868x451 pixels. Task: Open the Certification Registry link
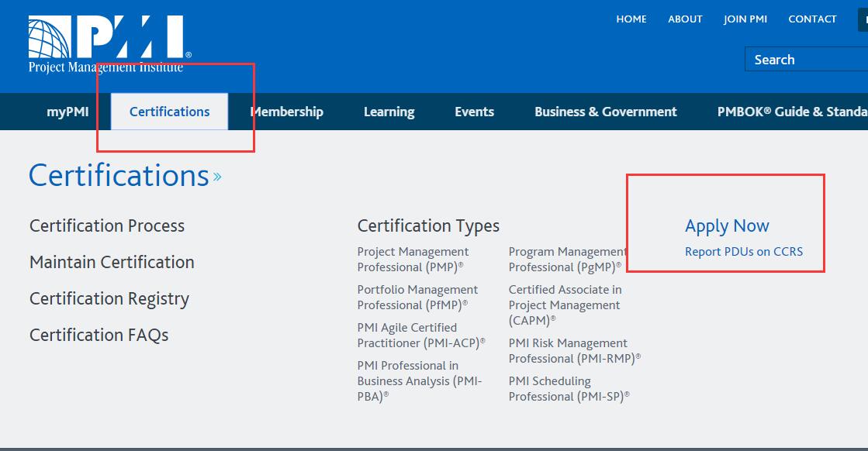109,299
